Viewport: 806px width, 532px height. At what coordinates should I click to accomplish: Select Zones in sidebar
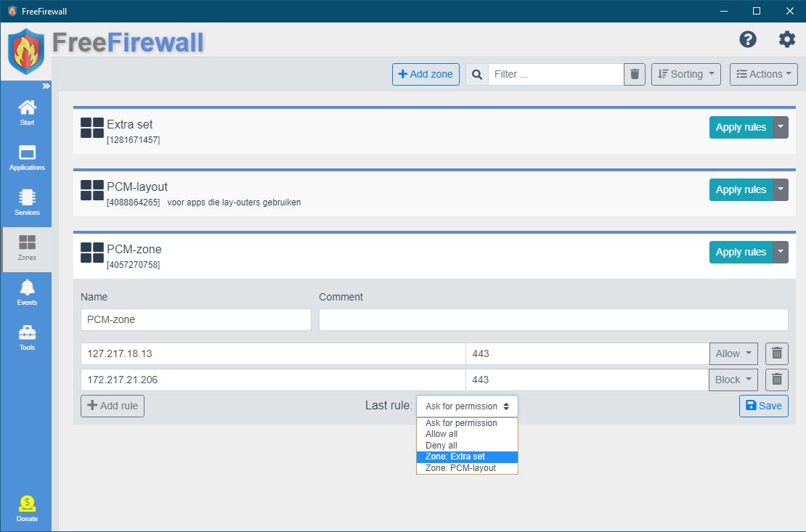(x=27, y=247)
